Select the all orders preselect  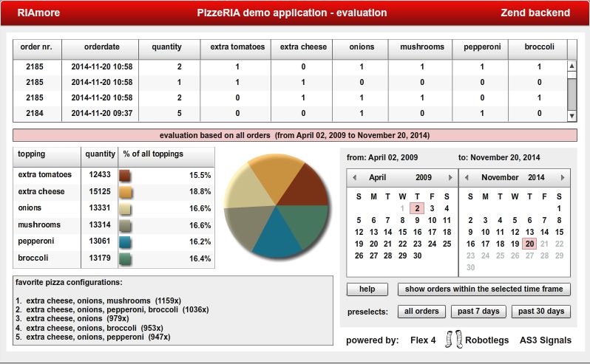(x=421, y=311)
